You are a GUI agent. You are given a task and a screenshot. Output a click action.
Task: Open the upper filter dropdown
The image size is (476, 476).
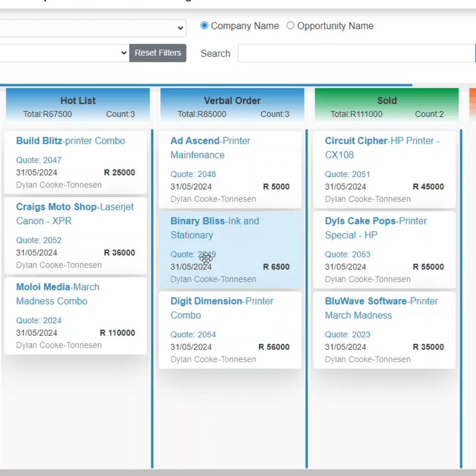pyautogui.click(x=93, y=28)
